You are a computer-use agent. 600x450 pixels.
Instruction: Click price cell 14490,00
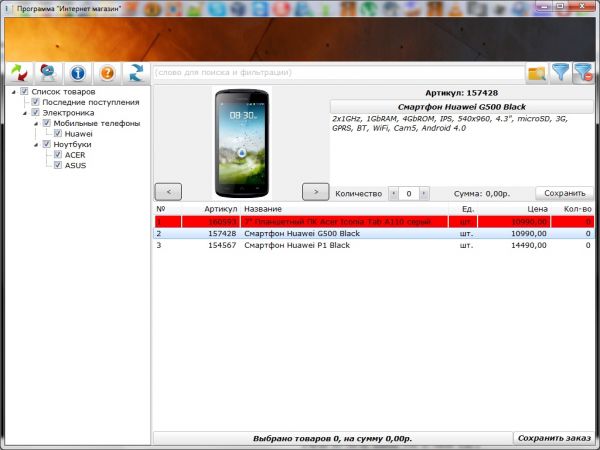click(528, 245)
